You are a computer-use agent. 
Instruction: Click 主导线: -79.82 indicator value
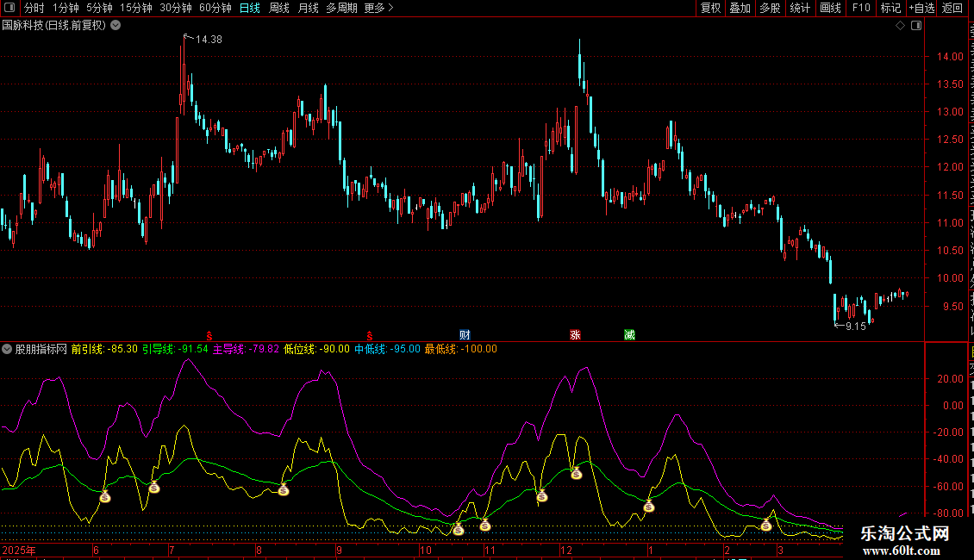coord(246,349)
